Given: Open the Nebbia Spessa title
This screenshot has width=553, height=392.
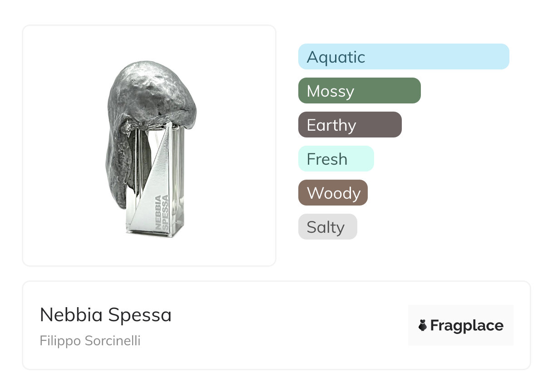Looking at the screenshot, I should click(106, 315).
